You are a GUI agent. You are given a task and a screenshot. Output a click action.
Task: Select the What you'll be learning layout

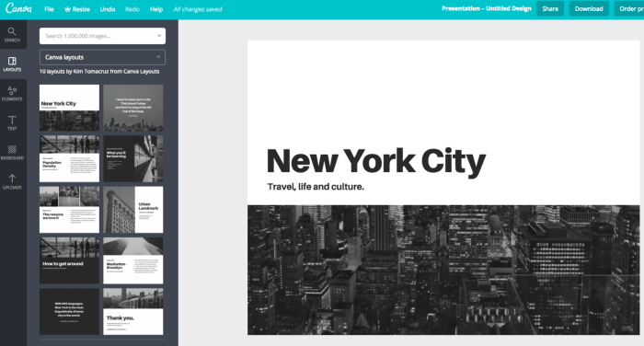tap(133, 158)
